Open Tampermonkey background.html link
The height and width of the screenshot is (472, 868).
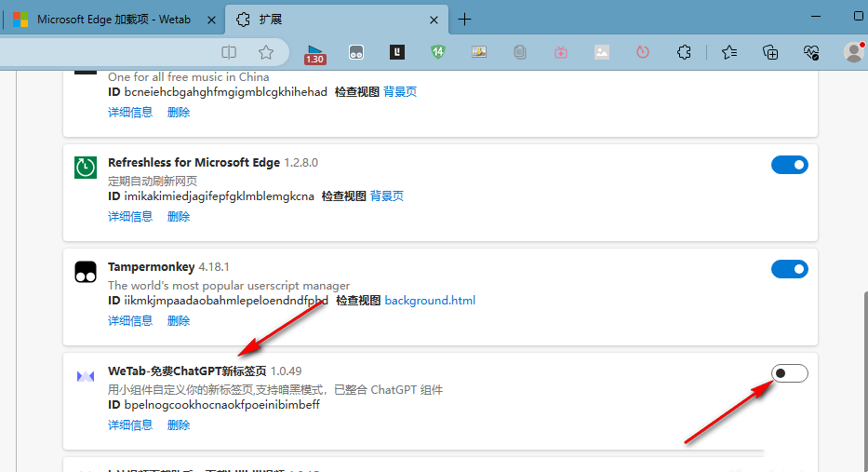point(430,301)
